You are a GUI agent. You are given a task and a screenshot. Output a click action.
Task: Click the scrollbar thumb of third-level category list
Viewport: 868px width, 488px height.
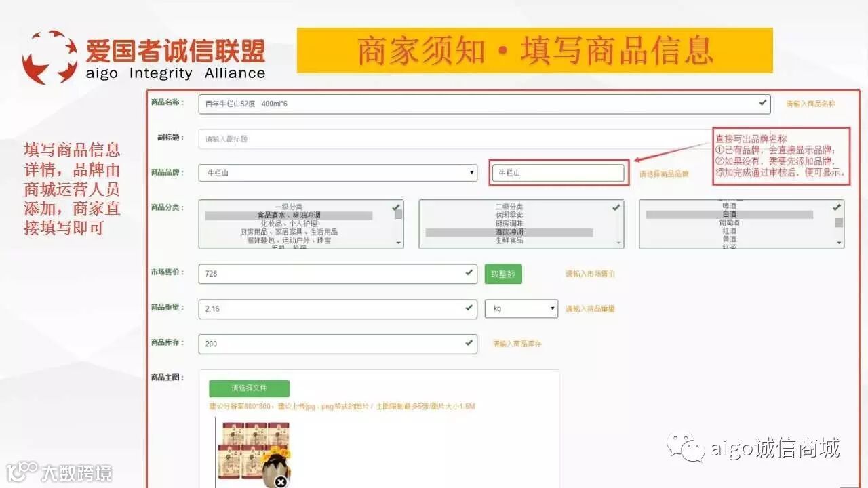click(x=839, y=222)
